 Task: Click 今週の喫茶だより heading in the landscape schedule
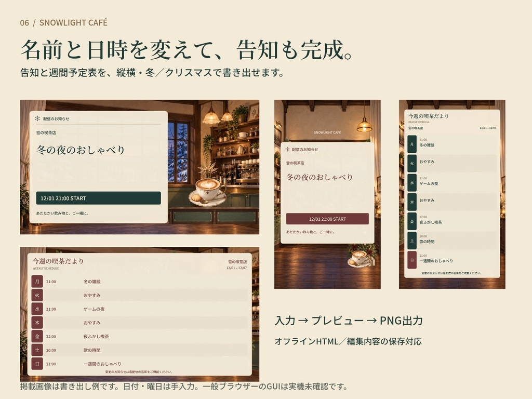[58, 261]
